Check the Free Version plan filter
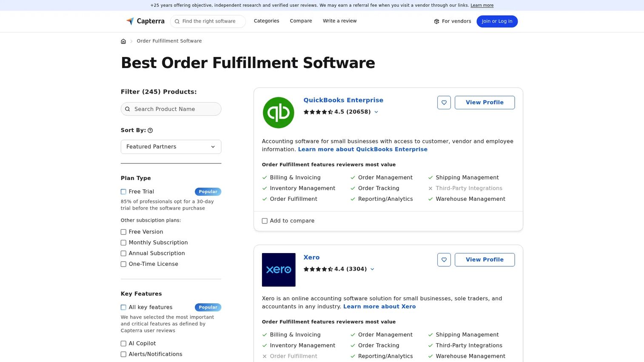This screenshot has height=362, width=644. click(123, 232)
